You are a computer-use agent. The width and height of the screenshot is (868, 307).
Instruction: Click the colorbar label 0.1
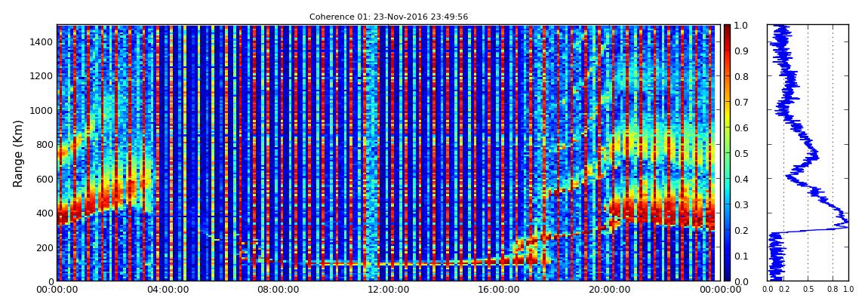(743, 256)
